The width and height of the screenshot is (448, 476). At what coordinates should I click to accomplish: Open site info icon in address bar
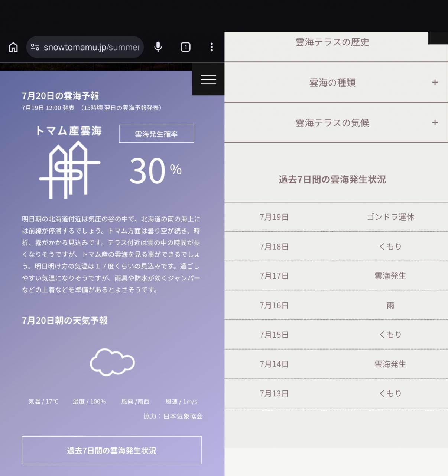35,47
